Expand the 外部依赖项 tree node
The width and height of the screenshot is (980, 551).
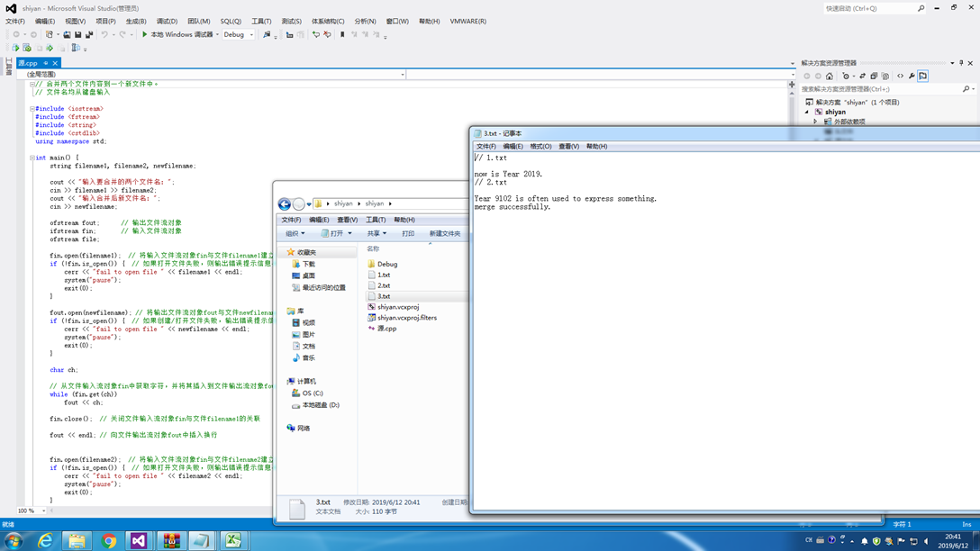816,122
